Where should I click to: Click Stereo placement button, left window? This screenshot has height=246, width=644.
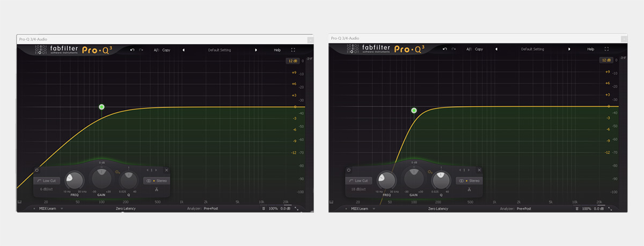pyautogui.click(x=156, y=181)
